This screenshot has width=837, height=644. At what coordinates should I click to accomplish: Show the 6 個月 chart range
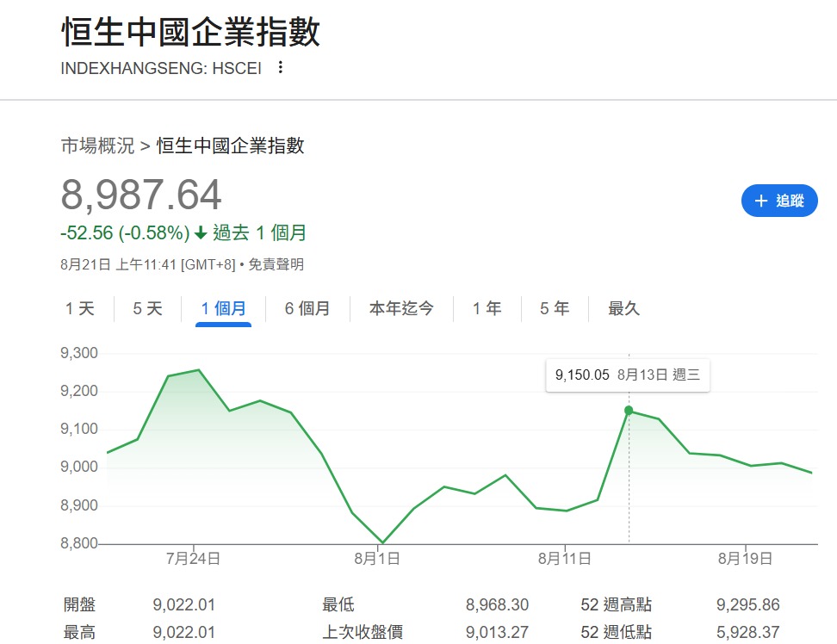pos(307,309)
